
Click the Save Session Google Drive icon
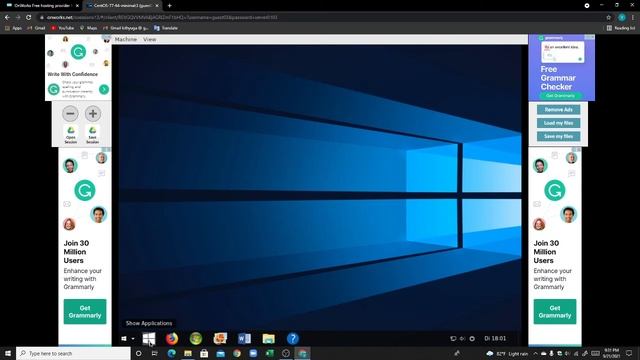93,134
